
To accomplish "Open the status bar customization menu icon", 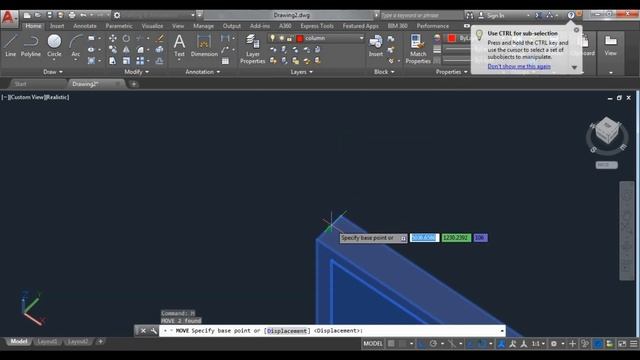I will (x=633, y=344).
